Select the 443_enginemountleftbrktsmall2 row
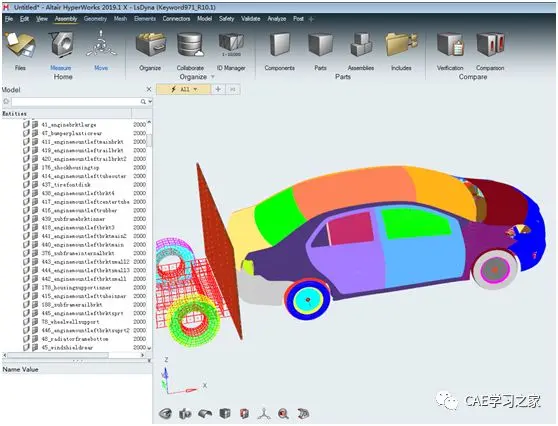Viewport: 558px width, 426px height. click(x=85, y=262)
